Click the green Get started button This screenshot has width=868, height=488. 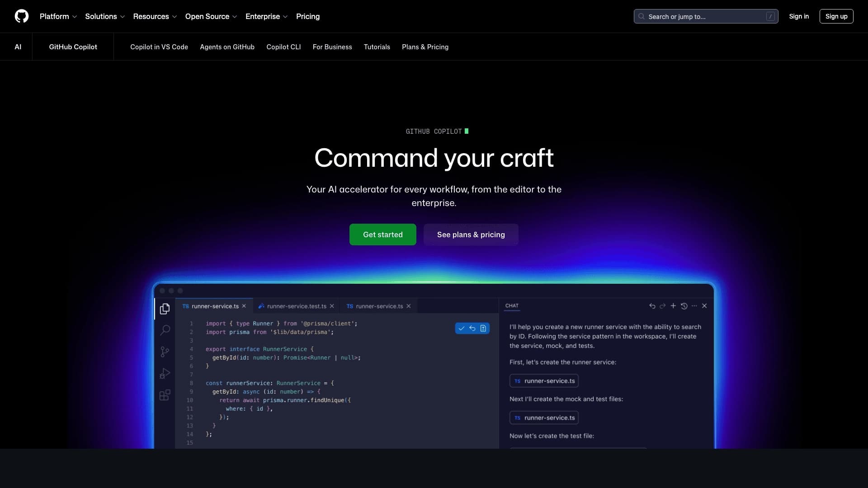(383, 235)
